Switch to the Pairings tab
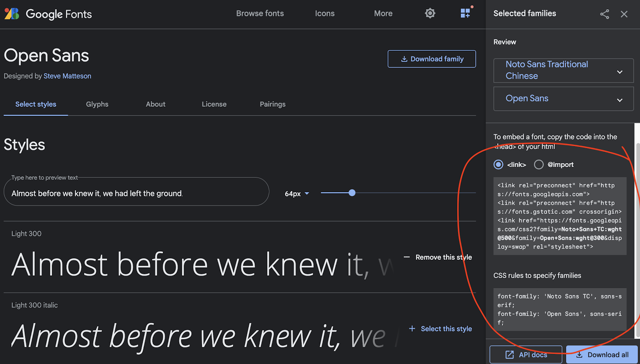The height and width of the screenshot is (364, 640). pyautogui.click(x=272, y=104)
